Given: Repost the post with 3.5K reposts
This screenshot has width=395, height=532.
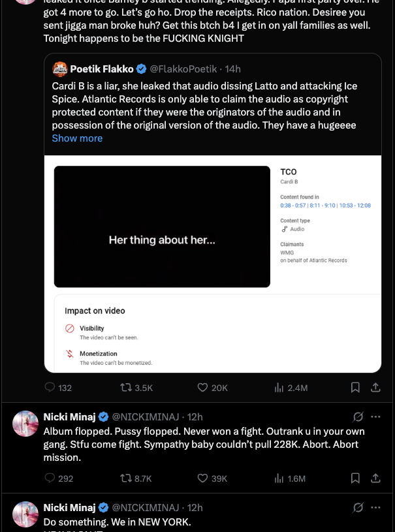Looking at the screenshot, I should (x=126, y=388).
